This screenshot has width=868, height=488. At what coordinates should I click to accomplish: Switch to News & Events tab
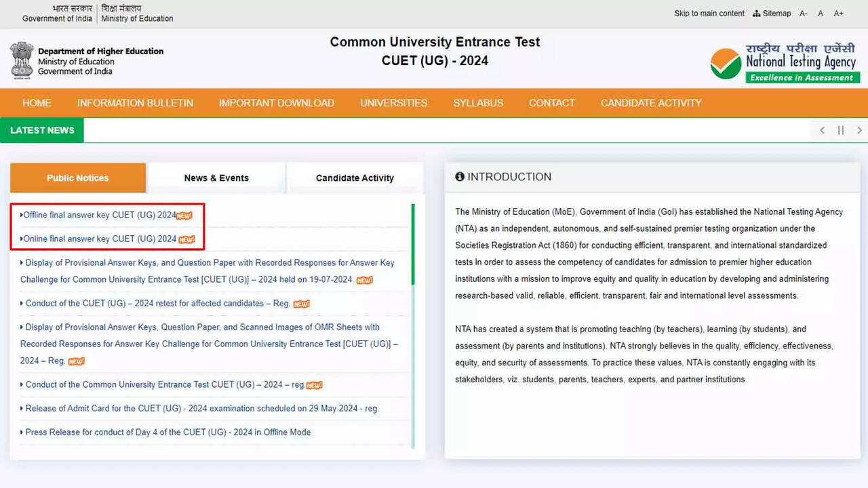[x=216, y=178]
